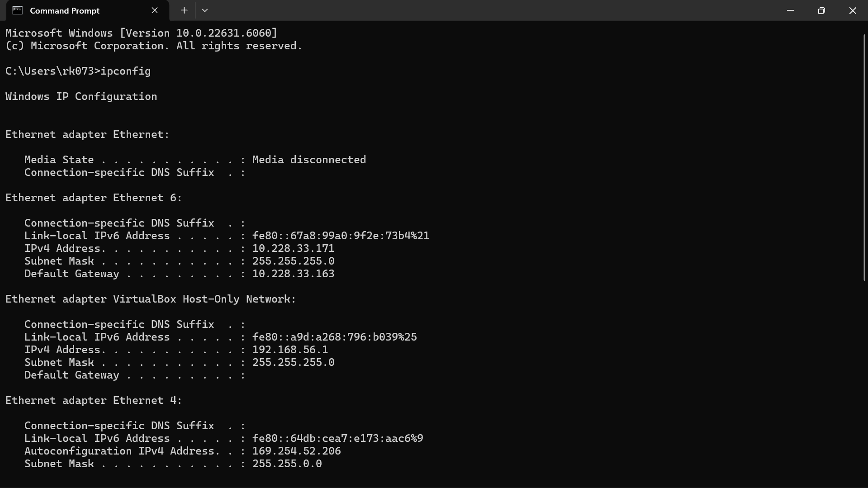The height and width of the screenshot is (488, 868).
Task: Click the "Media disconnected" text
Action: (309, 160)
